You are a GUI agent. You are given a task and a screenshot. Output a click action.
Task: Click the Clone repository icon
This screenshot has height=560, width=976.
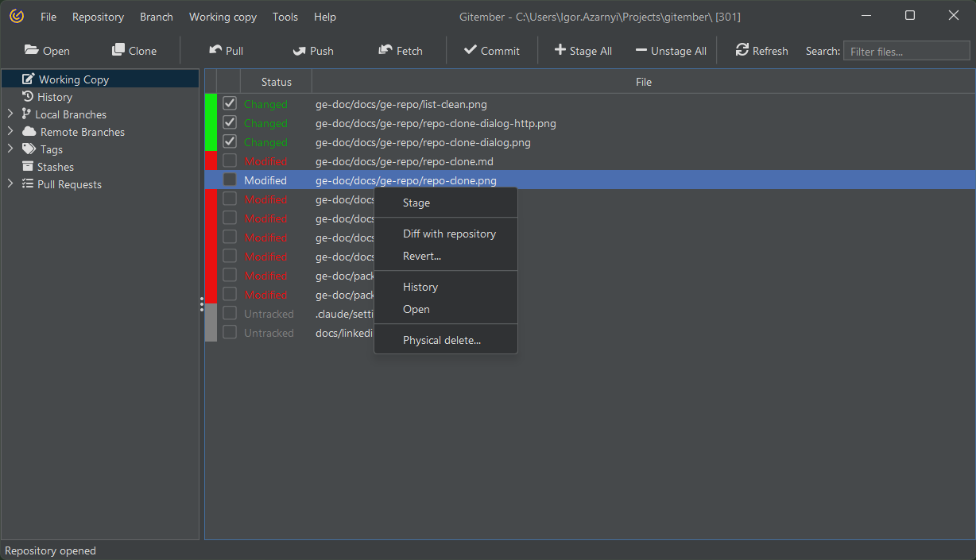point(118,50)
